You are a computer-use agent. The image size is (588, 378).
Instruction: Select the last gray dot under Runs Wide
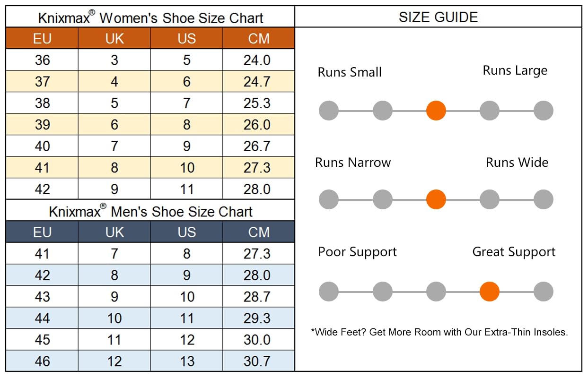(544, 199)
